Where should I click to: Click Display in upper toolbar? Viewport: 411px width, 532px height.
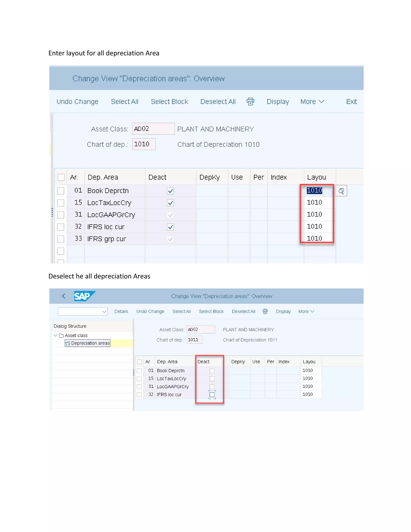[x=278, y=102]
